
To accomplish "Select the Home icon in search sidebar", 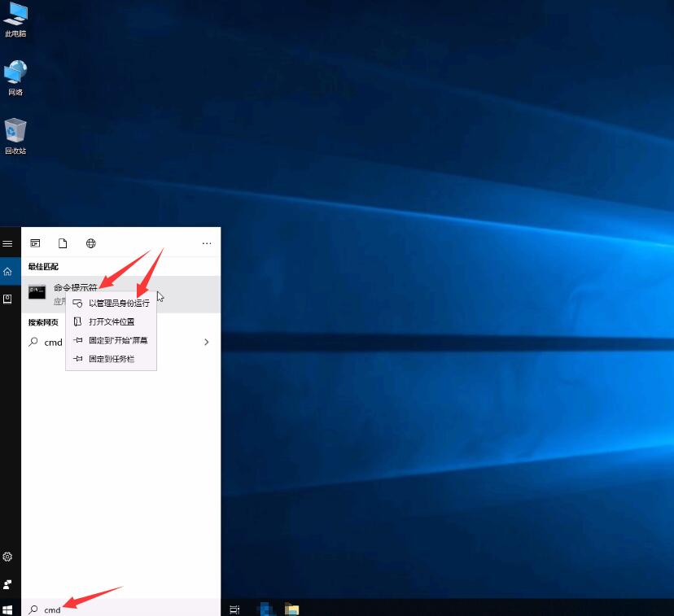I will (7, 271).
